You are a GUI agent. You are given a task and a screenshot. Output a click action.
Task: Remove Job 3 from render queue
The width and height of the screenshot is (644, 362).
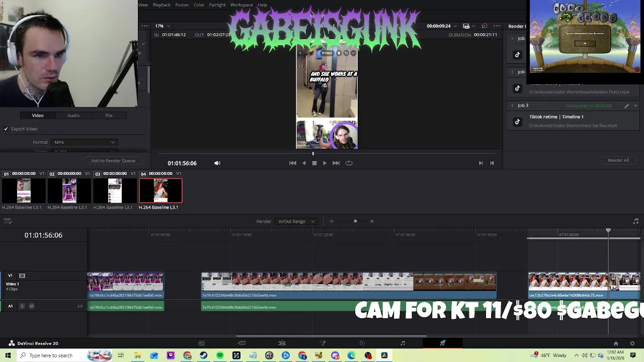pyautogui.click(x=635, y=106)
